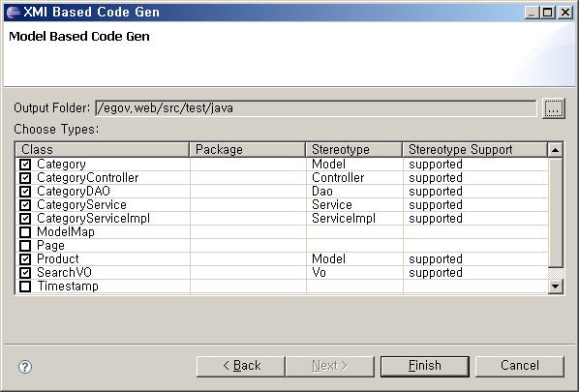This screenshot has width=579, height=392.
Task: Uncheck the Category class checkbox
Action: coord(25,165)
